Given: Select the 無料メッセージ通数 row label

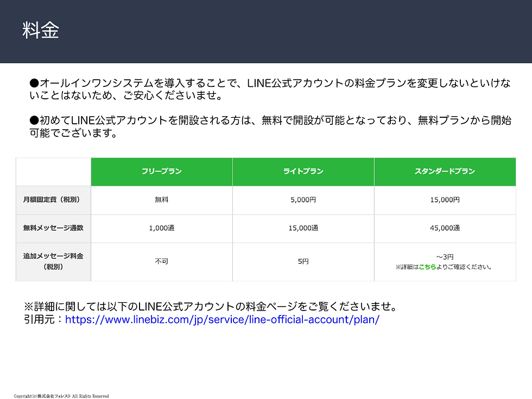Looking at the screenshot, I should click(x=53, y=229).
